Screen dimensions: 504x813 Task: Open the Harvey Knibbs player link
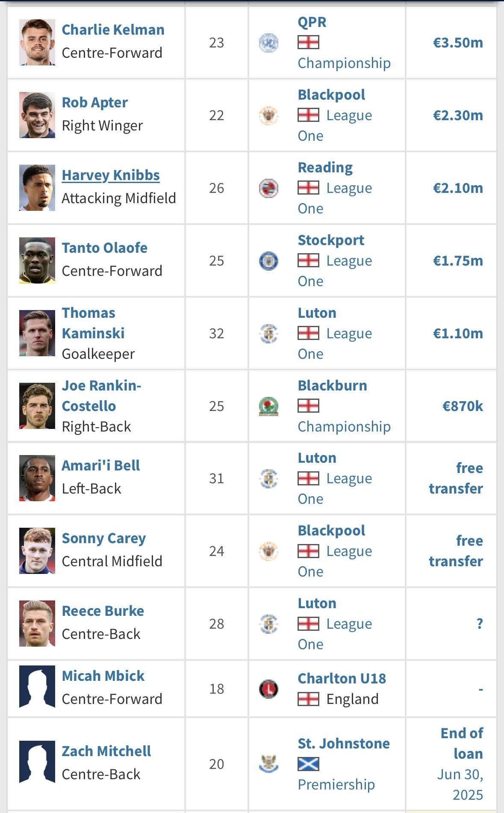[x=111, y=175]
